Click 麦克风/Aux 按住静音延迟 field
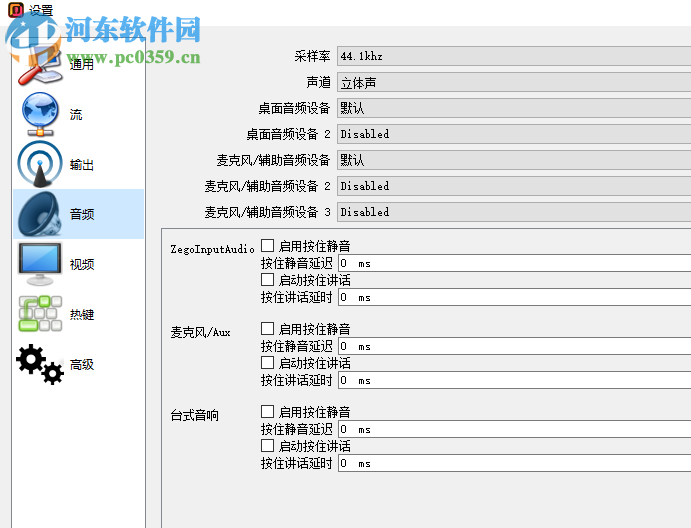The height and width of the screenshot is (528, 691). [x=514, y=346]
